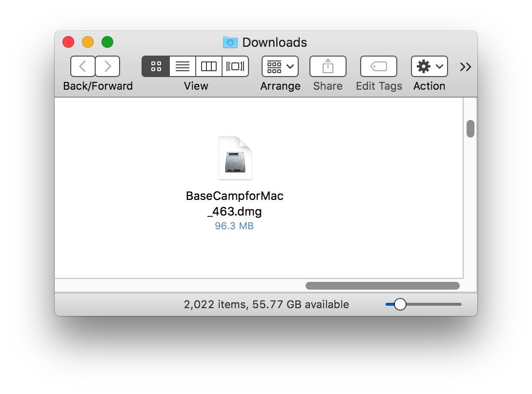Click the Downloads window title text
The width and height of the screenshot is (532, 394).
tap(274, 42)
